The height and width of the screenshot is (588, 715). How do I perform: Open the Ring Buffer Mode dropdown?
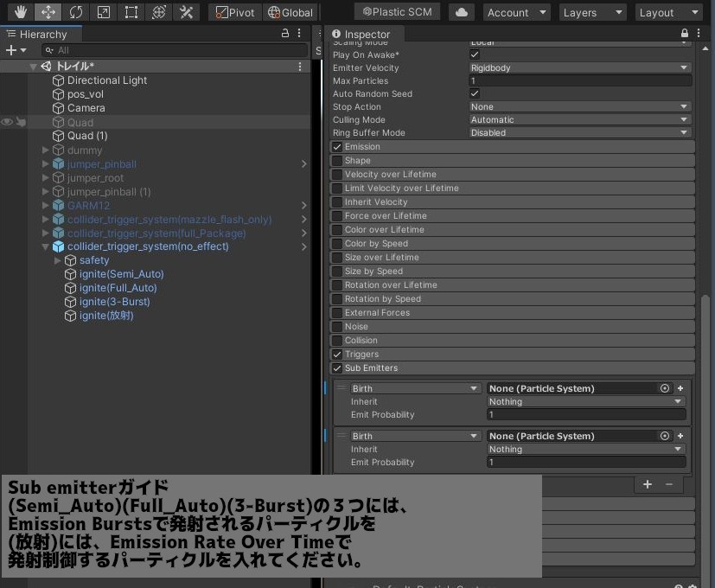click(x=579, y=132)
